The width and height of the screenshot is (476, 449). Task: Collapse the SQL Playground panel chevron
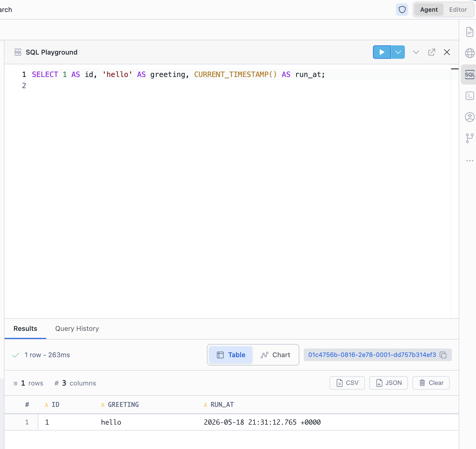click(x=416, y=52)
